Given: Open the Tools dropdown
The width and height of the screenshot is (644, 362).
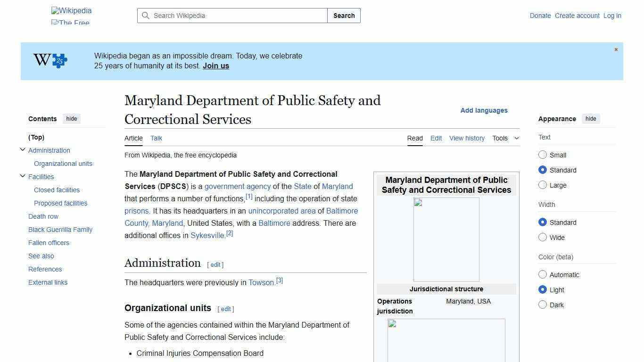Looking at the screenshot, I should pos(505,138).
